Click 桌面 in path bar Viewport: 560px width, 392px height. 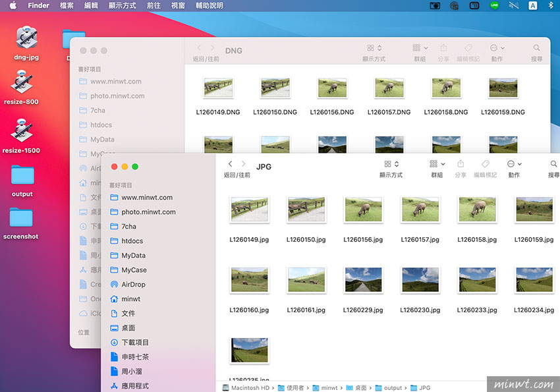point(356,387)
